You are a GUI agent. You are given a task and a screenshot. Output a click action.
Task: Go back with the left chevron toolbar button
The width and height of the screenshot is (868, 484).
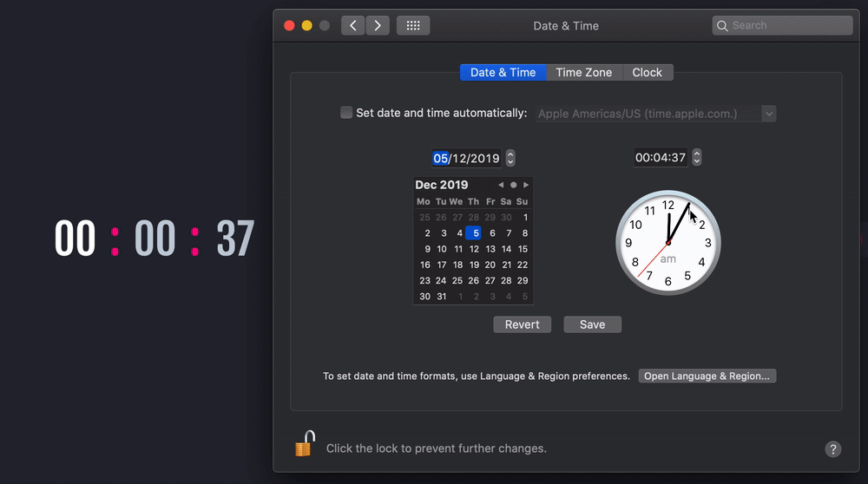[x=352, y=25]
